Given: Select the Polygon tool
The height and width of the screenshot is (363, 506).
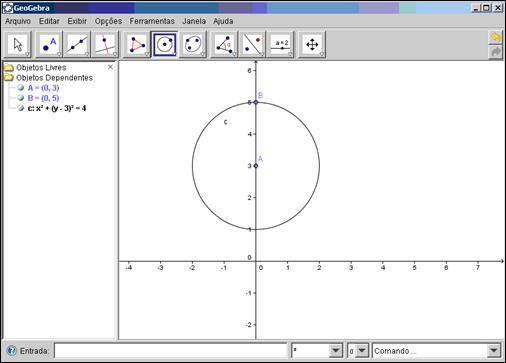Looking at the screenshot, I should (x=137, y=44).
